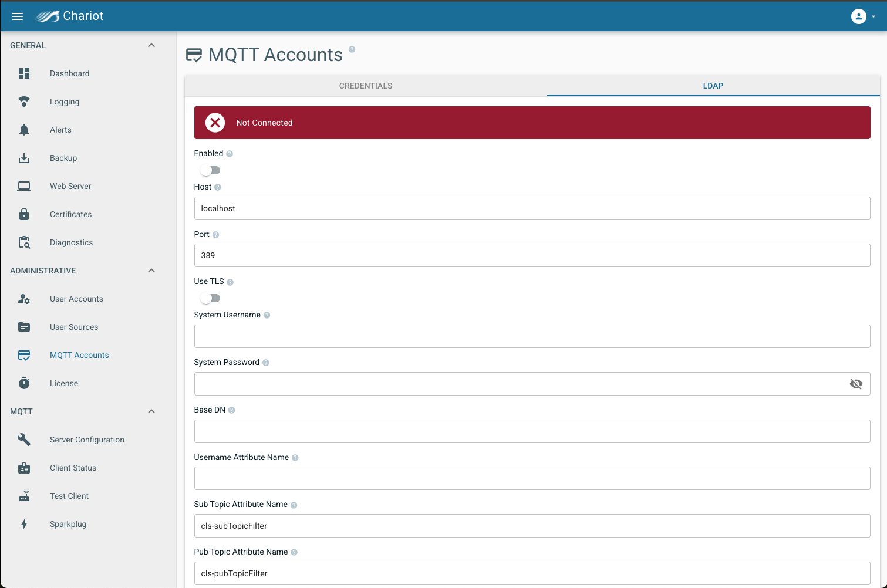The image size is (887, 588).
Task: Show the System Password via eye icon
Action: (856, 384)
